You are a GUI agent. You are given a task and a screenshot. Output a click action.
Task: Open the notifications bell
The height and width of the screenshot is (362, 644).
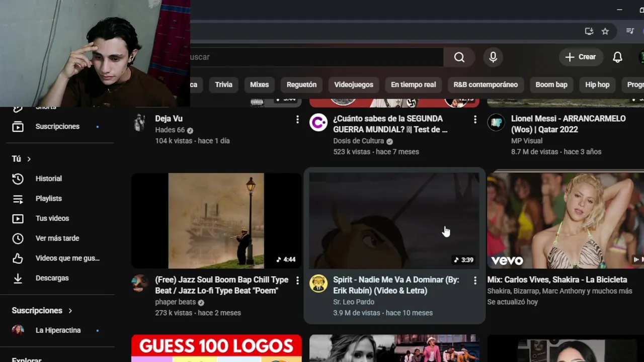coord(617,57)
